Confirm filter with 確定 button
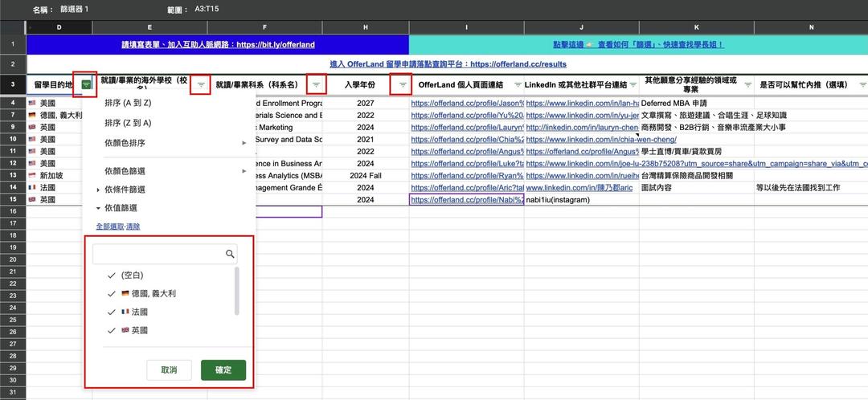 223,370
